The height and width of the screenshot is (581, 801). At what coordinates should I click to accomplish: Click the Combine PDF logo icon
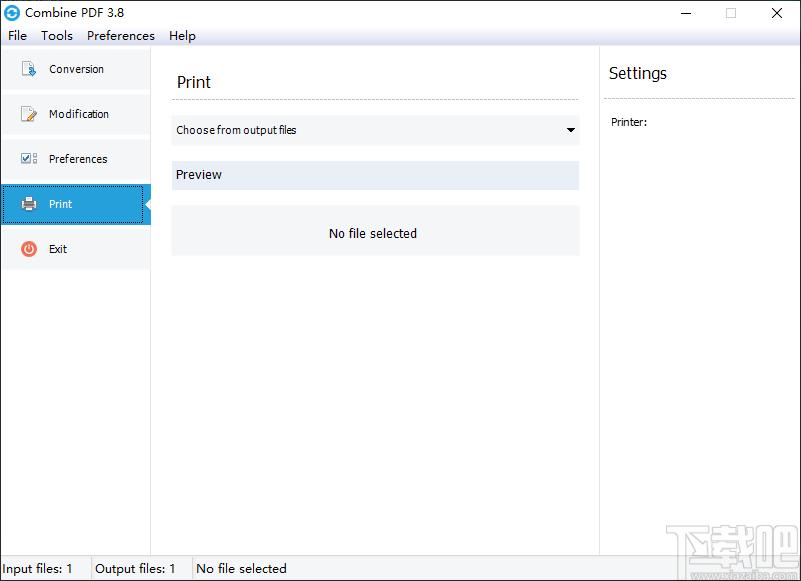point(12,13)
